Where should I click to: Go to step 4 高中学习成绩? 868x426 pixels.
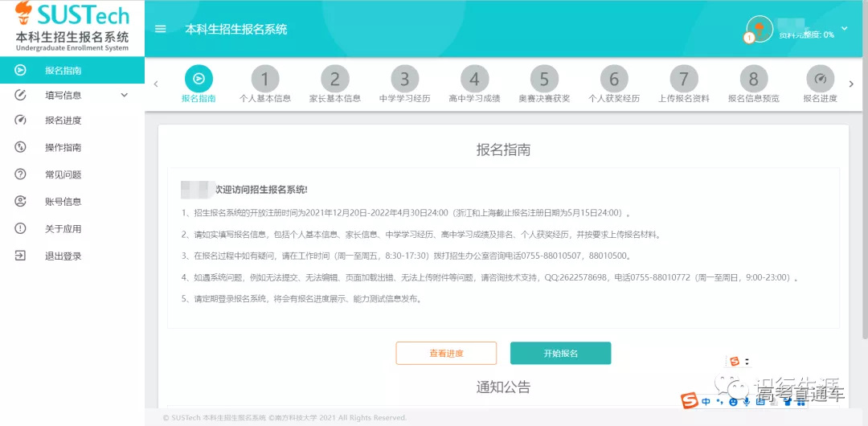(x=474, y=84)
